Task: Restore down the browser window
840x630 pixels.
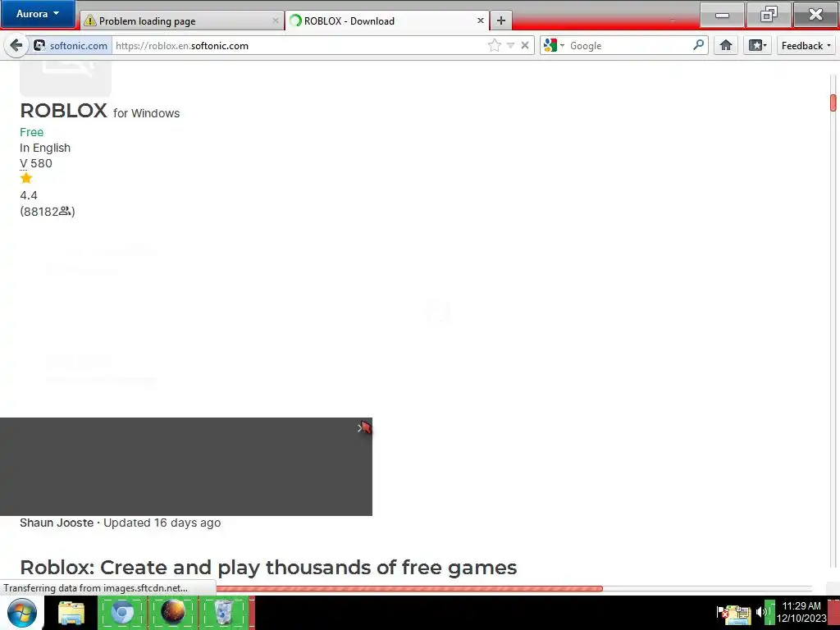Action: [x=768, y=15]
